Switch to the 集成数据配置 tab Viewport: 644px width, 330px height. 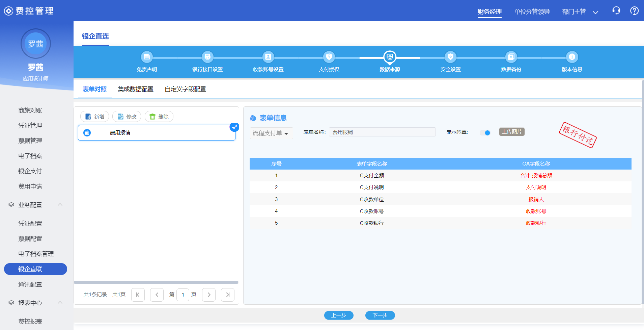coord(136,89)
